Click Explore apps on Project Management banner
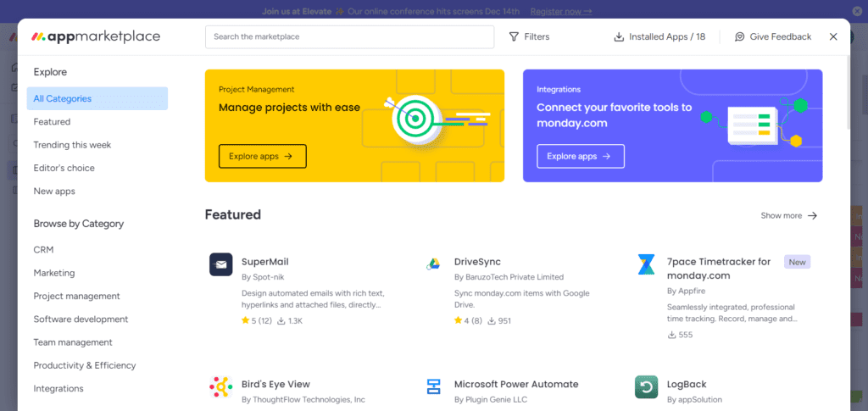868x411 pixels. tap(263, 157)
